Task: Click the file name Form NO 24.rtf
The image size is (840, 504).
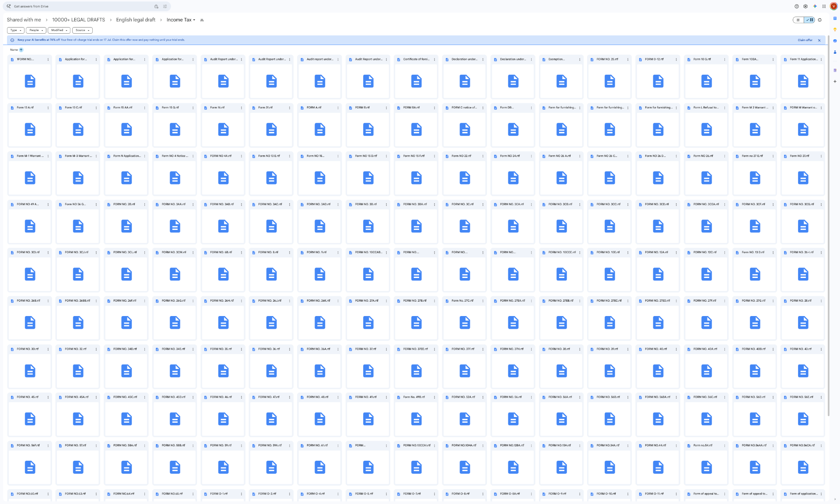Action: point(510,156)
